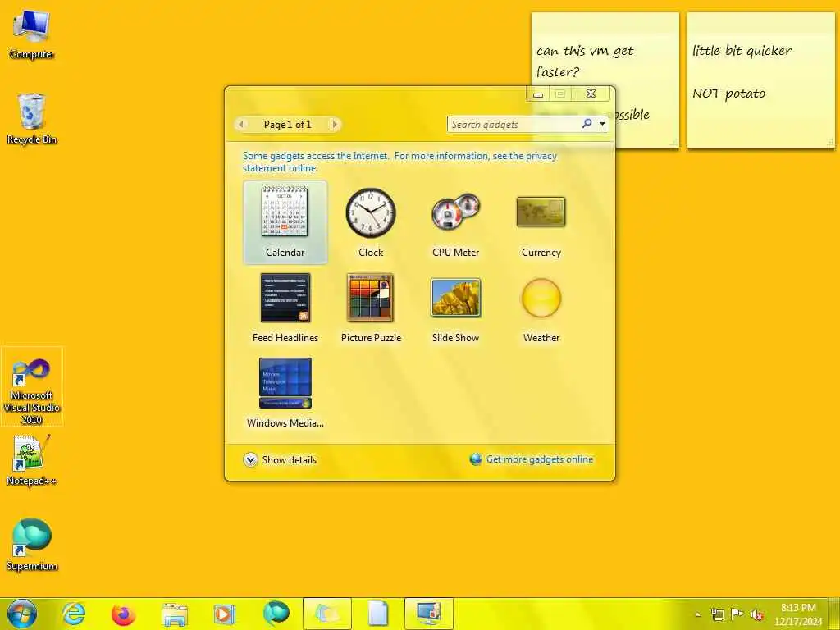Click the 'Page 1 of 1' label
840x630 pixels.
(288, 125)
